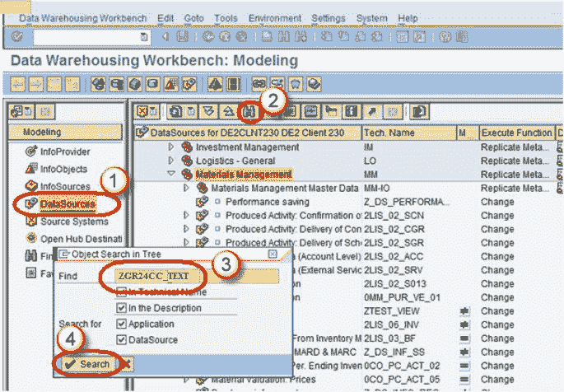This screenshot has width=564, height=392.
Task: Toggle the In the Description checkbox
Action: [121, 308]
